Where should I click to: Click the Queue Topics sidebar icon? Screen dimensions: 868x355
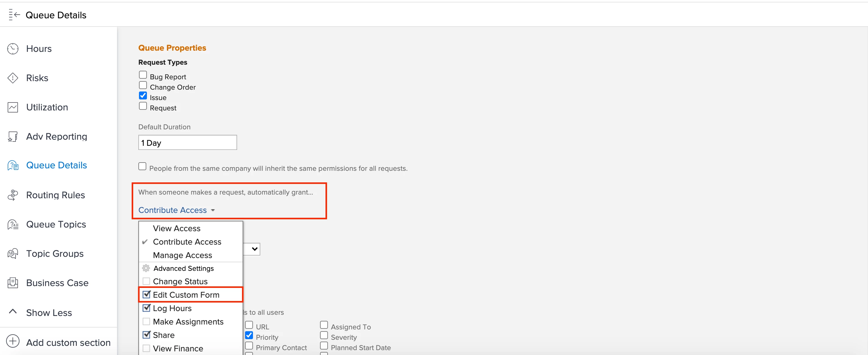click(13, 224)
